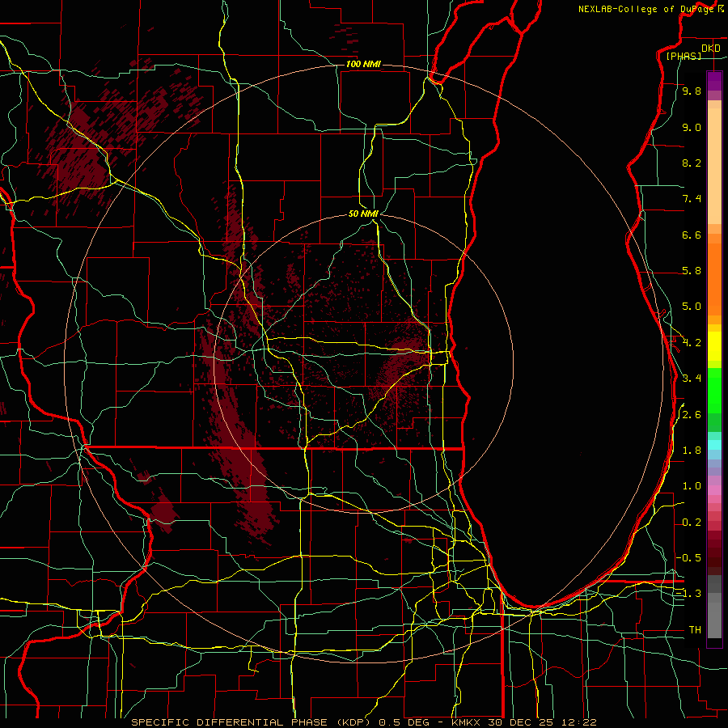Click the NEXLAB-College of DuPage label

pyautogui.click(x=647, y=9)
